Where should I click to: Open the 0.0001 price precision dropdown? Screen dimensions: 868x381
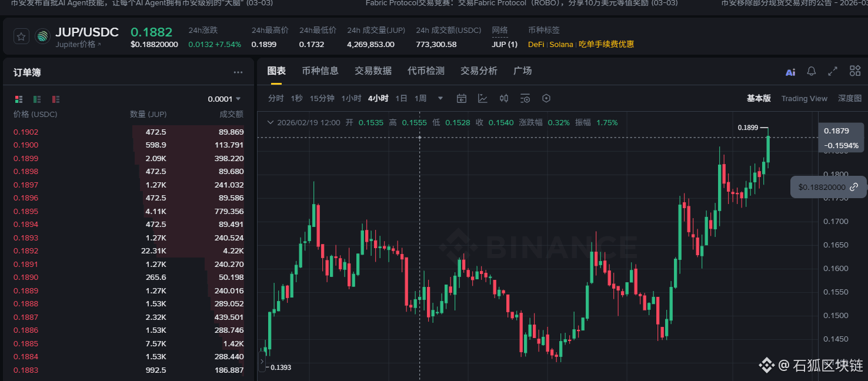(224, 99)
